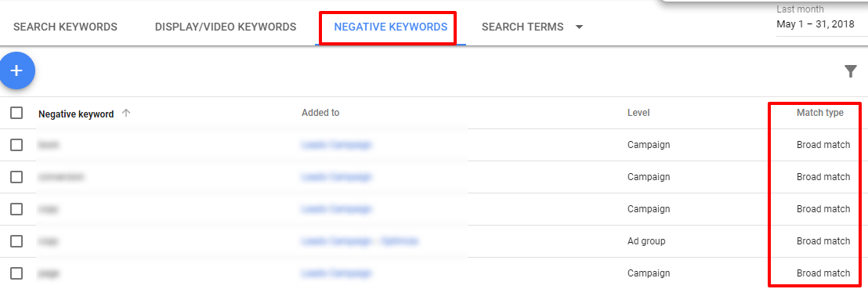Image resolution: width=868 pixels, height=289 pixels.
Task: Switch to the Search Keywords tab
Action: [65, 27]
